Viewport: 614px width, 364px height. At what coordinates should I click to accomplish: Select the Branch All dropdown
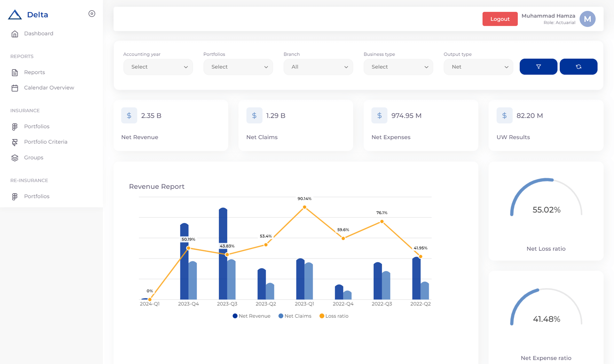[318, 66]
